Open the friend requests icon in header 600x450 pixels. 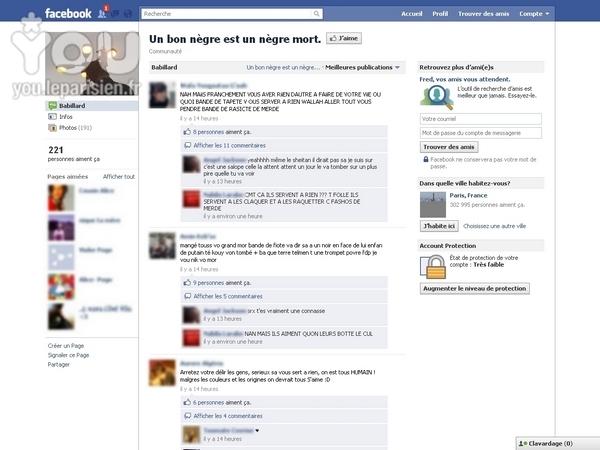click(x=103, y=14)
